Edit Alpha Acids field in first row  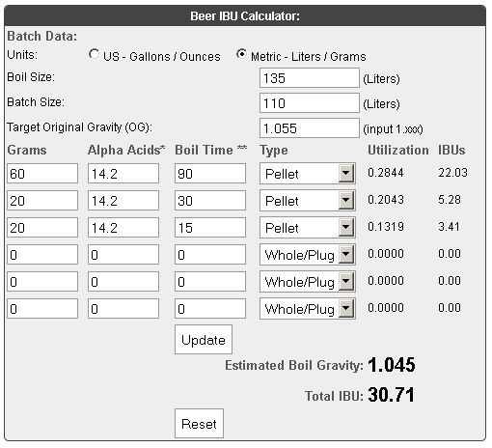(123, 174)
